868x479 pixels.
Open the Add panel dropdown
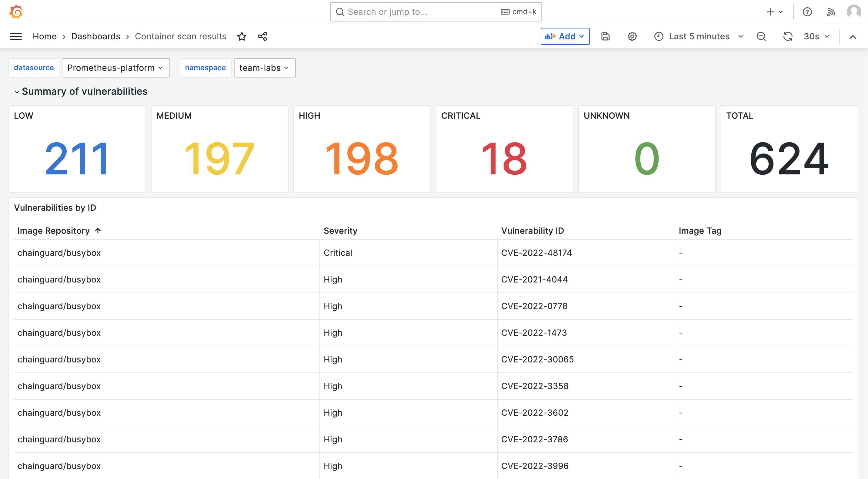pyautogui.click(x=565, y=36)
